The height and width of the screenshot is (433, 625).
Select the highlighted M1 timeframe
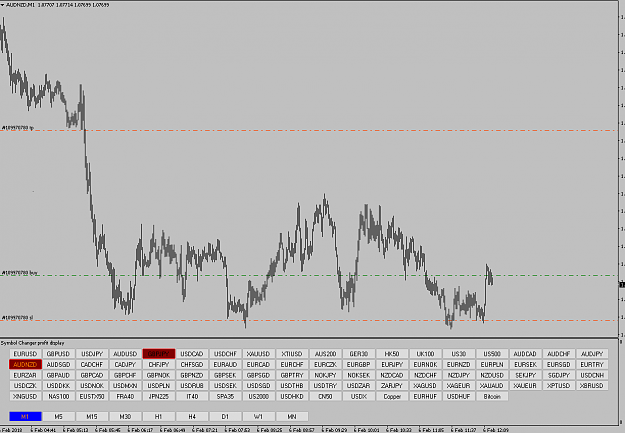(25, 416)
